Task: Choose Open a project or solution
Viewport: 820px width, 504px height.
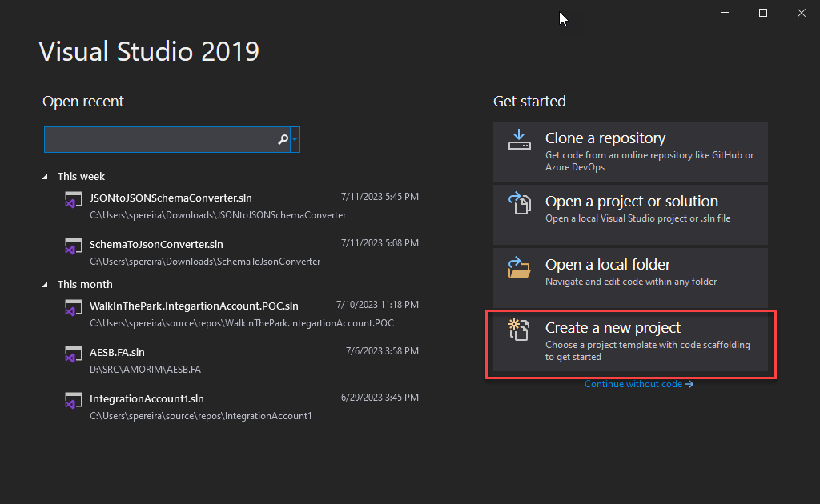Action: pyautogui.click(x=630, y=214)
